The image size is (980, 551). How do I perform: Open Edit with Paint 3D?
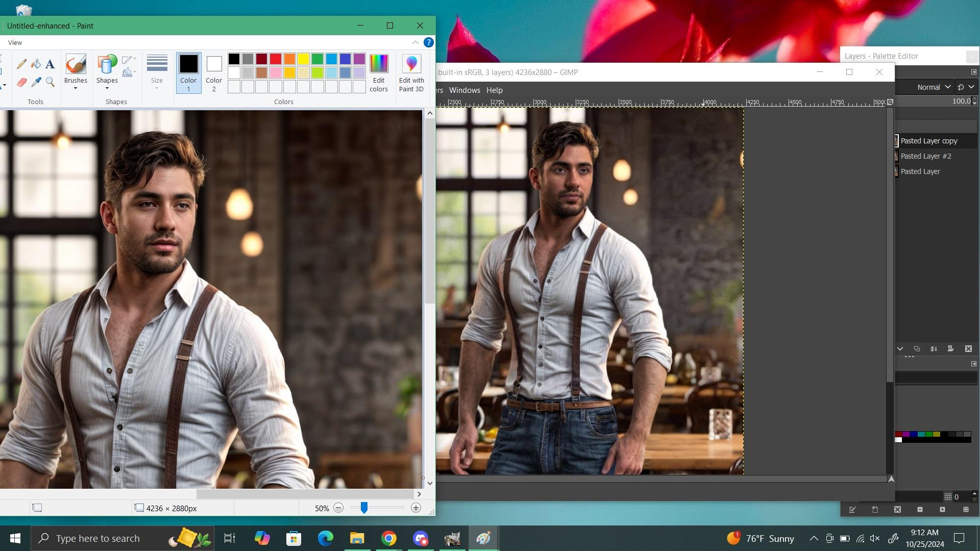click(411, 73)
